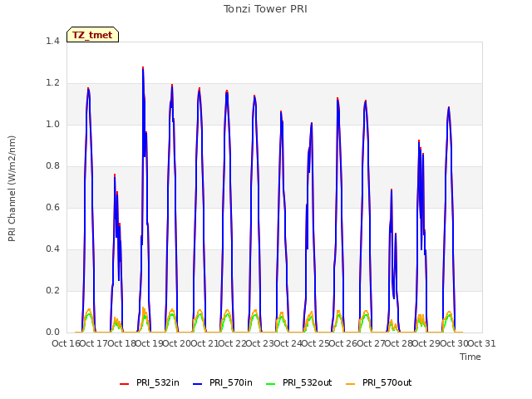Click the 0.6 y-axis tick label
This screenshot has height=399, width=532.
point(52,207)
